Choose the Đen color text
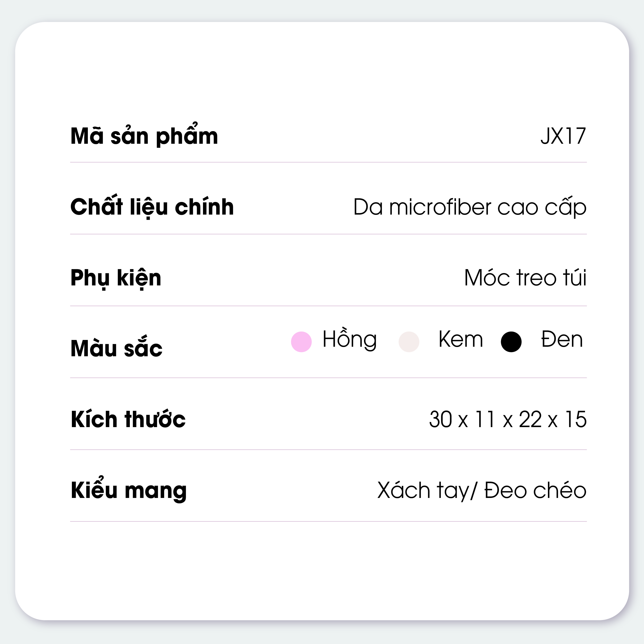This screenshot has height=644, width=644. point(562,340)
